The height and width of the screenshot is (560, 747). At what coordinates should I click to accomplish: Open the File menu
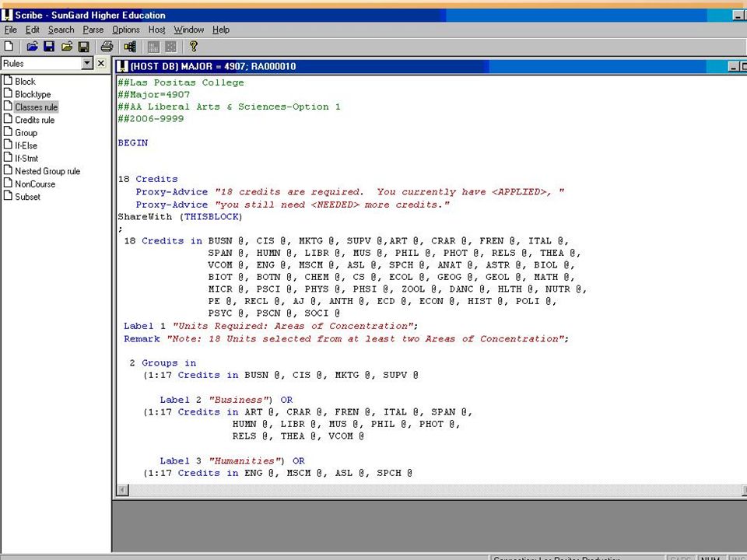tap(10, 30)
